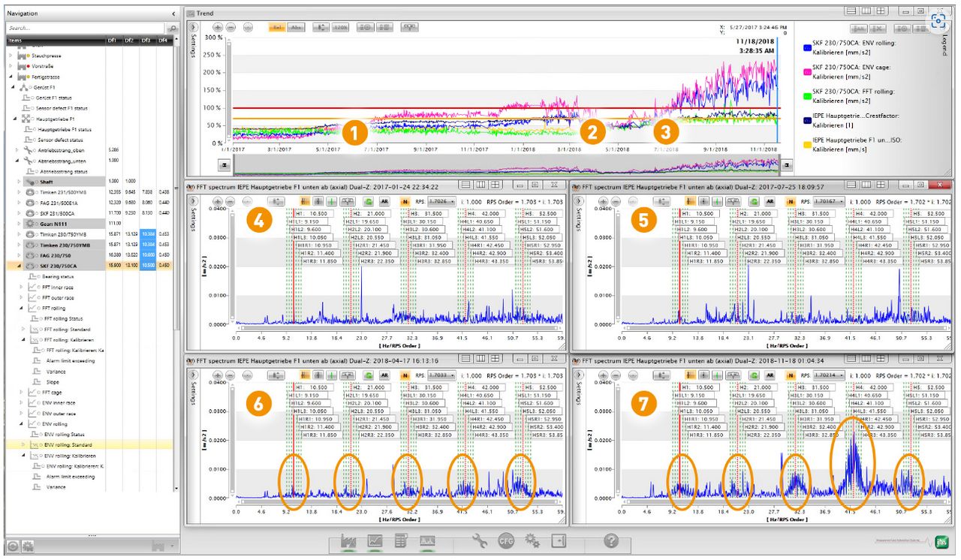Select ENV rolling: Standard tree item
The height and width of the screenshot is (560, 961).
point(67,444)
